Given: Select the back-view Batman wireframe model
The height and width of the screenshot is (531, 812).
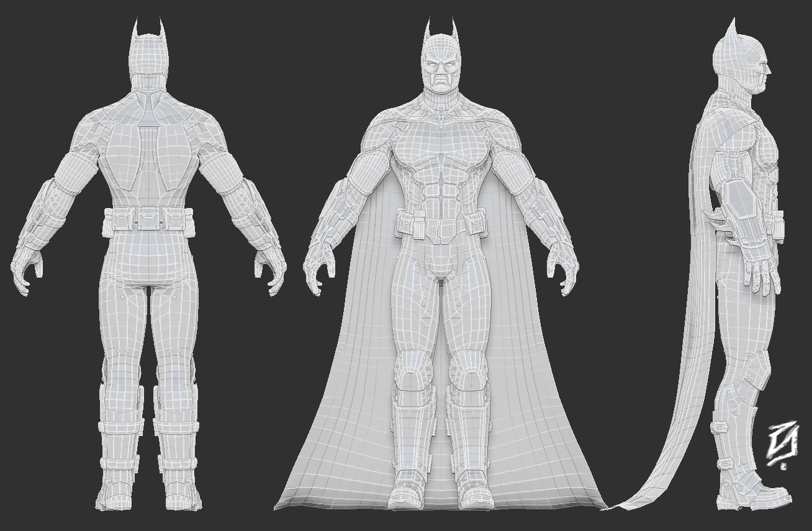Looking at the screenshot, I should [148, 264].
